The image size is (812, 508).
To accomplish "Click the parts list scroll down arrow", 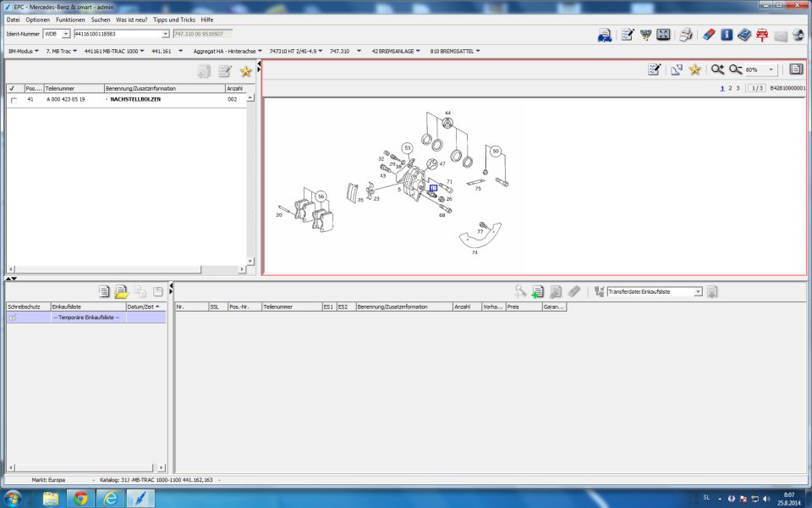I will click(250, 262).
